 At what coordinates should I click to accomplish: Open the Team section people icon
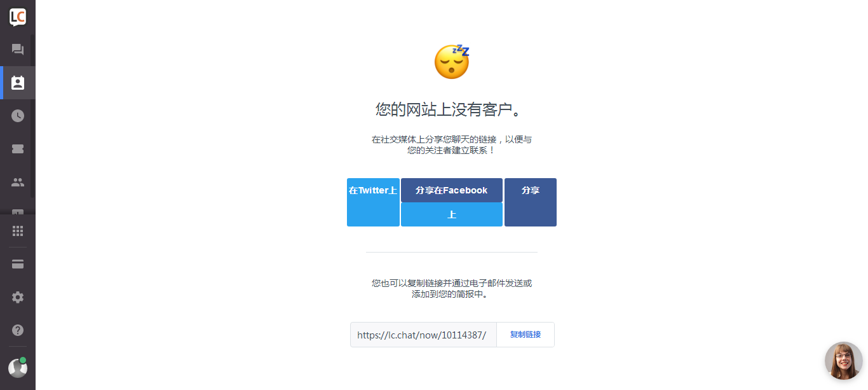pyautogui.click(x=18, y=182)
